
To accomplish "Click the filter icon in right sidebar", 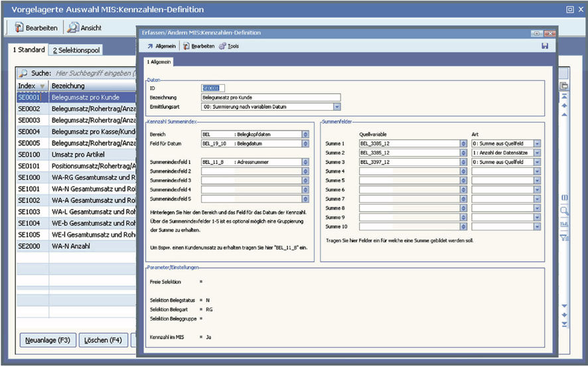I will 564,237.
